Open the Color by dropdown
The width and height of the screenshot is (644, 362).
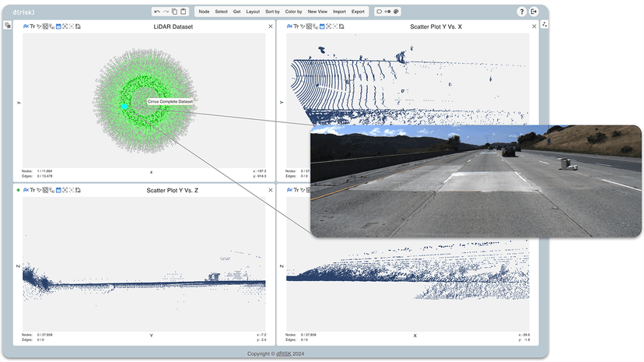pos(293,12)
